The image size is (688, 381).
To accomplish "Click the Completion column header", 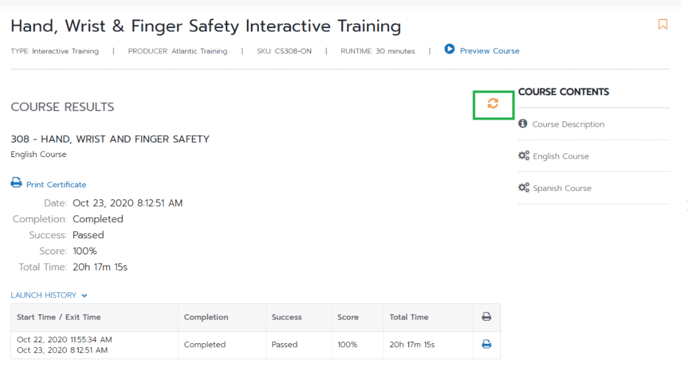I will 206,317.
